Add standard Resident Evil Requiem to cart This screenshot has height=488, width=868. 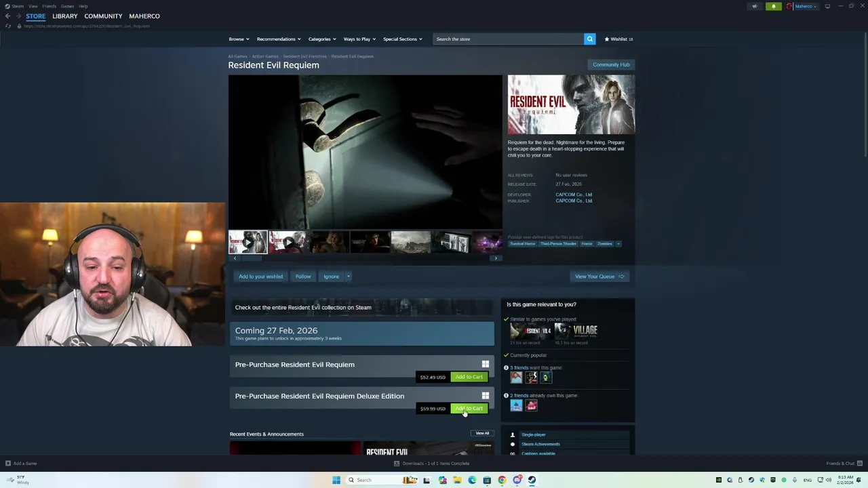[x=469, y=377]
